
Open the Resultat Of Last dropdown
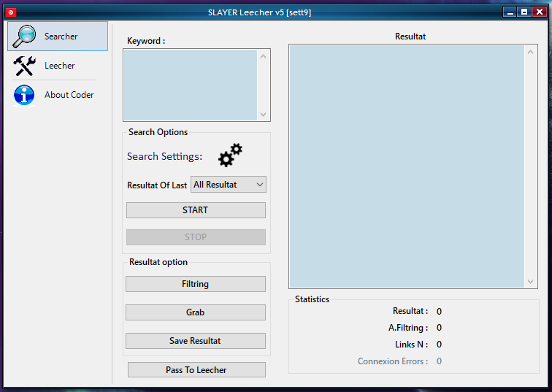click(229, 185)
